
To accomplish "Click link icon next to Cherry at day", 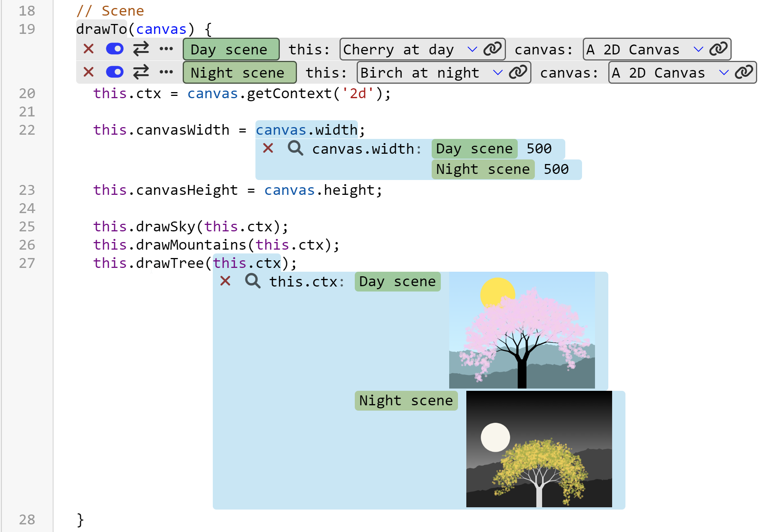I will pos(492,49).
